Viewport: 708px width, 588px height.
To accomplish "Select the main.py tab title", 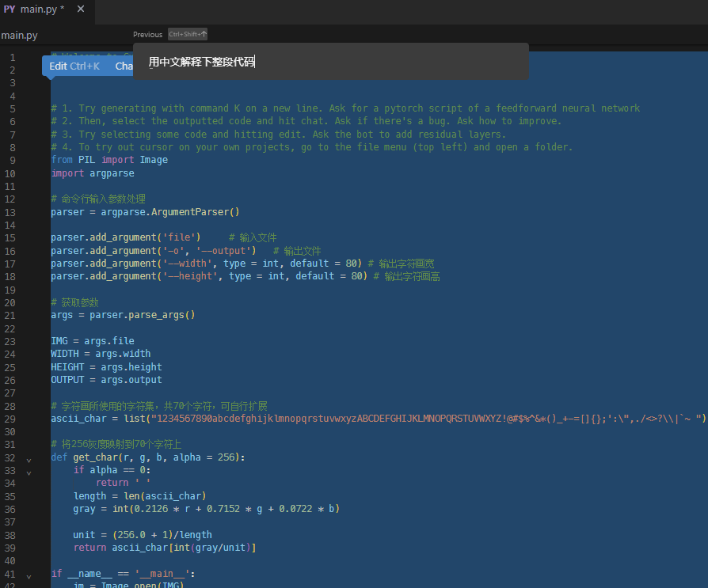I will (x=43, y=9).
